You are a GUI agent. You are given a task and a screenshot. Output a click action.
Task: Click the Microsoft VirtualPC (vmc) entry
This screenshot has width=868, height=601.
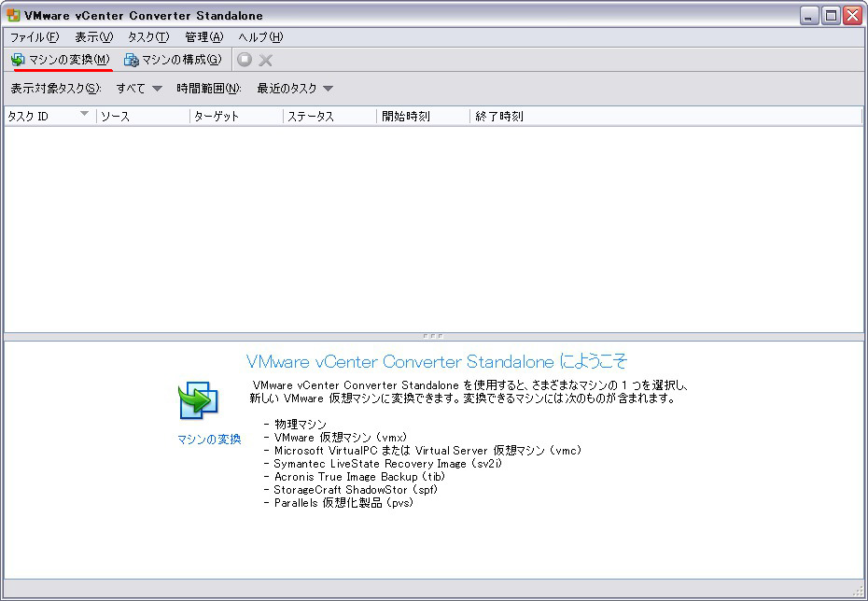[427, 451]
